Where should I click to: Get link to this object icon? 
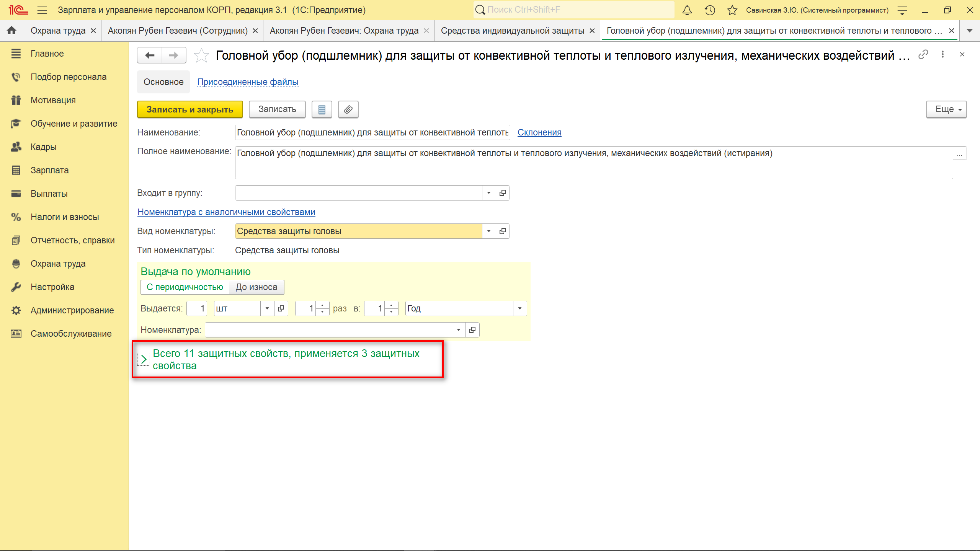coord(923,55)
